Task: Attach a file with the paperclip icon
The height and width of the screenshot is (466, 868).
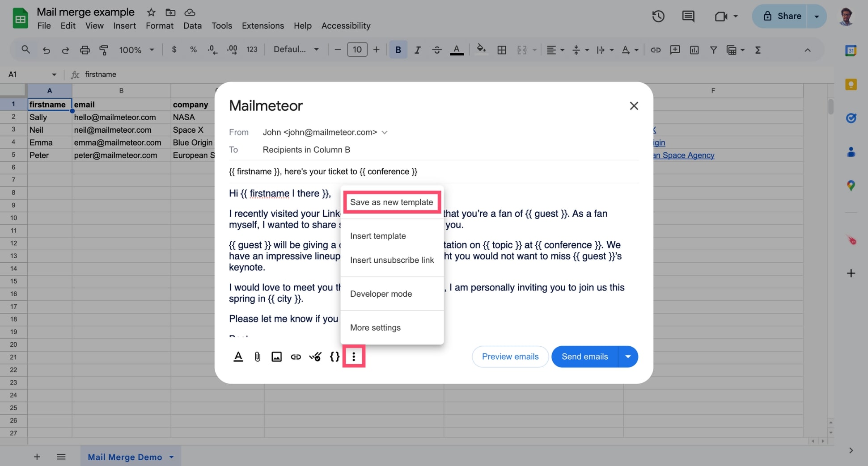Action: 258,357
